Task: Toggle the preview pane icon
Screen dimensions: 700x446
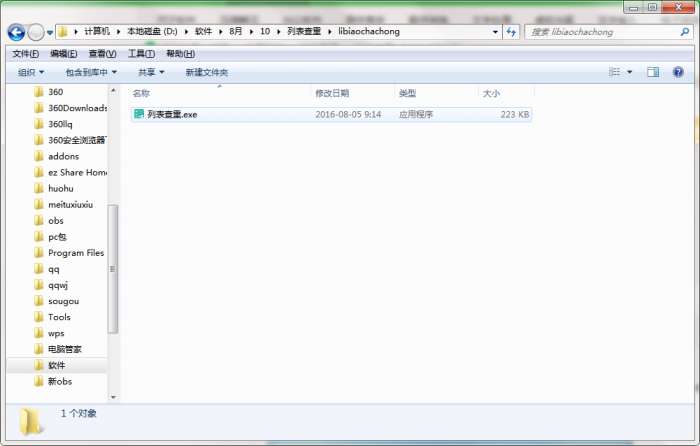Action: (653, 72)
